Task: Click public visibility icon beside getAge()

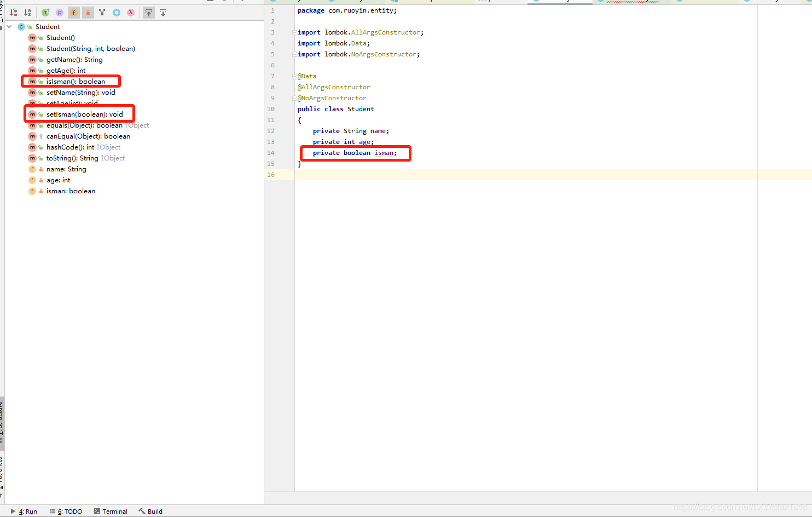Action: [41, 71]
